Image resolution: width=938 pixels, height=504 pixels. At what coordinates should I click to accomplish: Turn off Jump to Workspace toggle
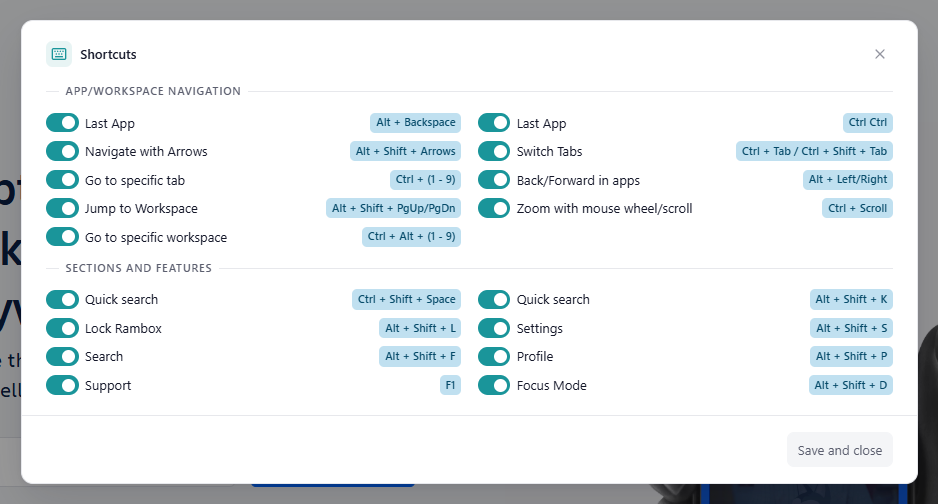(x=62, y=208)
